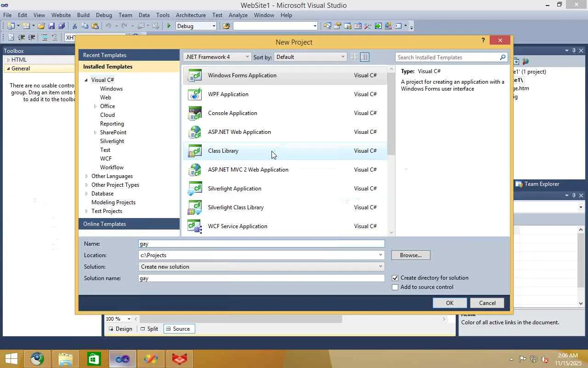This screenshot has height=368, width=588.
Task: Select the Windows Forms Application template icon
Action: point(195,75)
